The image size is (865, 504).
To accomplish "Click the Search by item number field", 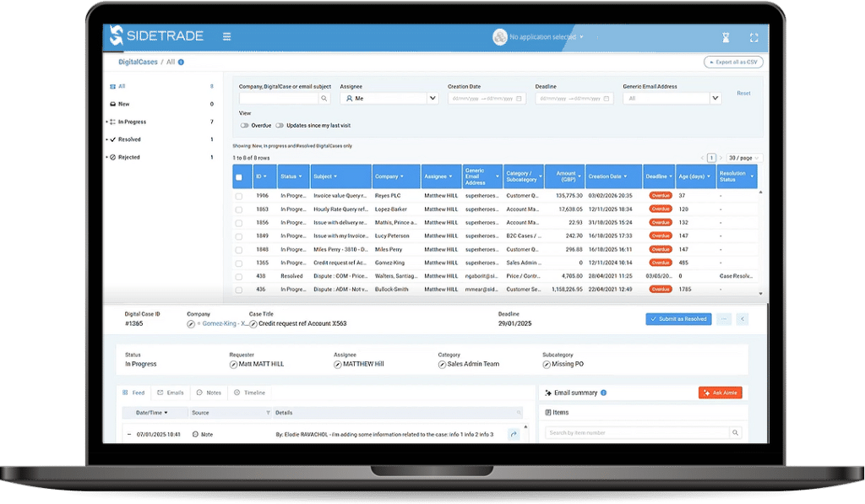I will point(637,432).
